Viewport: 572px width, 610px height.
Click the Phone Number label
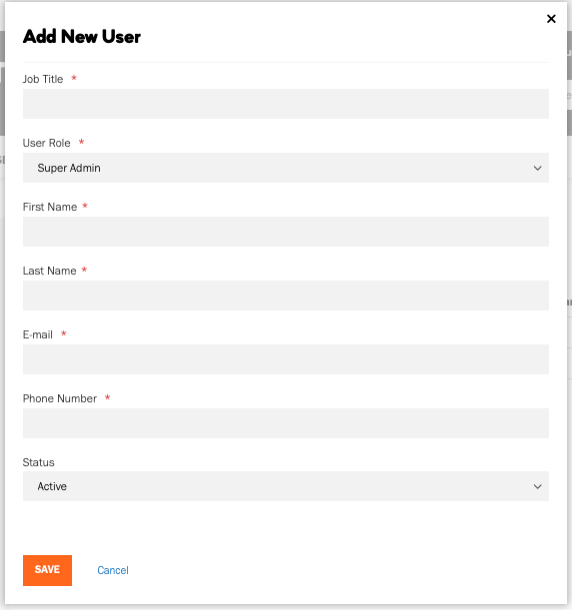point(60,398)
